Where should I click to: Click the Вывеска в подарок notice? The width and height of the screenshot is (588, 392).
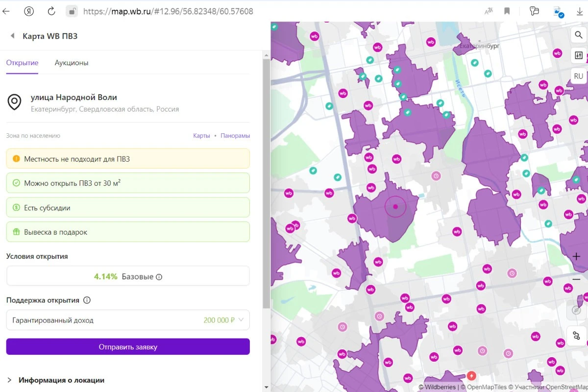(x=128, y=232)
